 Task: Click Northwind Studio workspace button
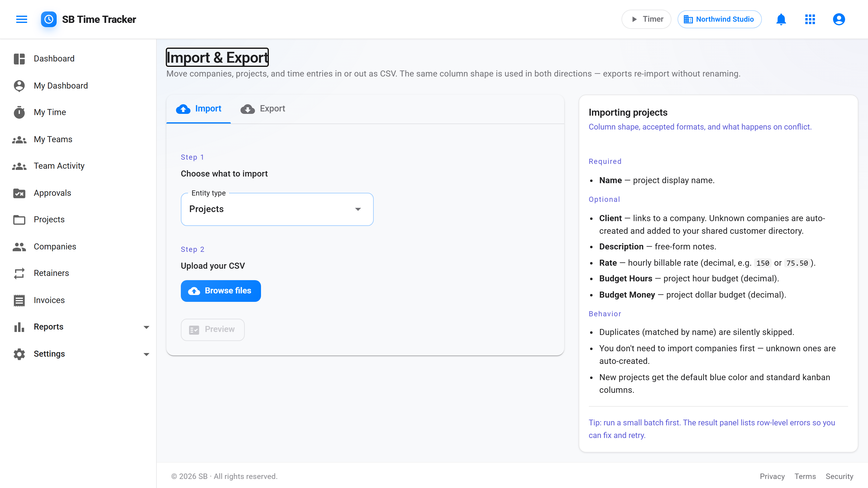719,19
